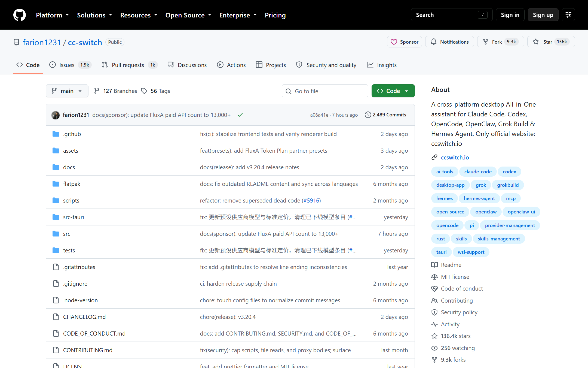Expand the Enterprise menu
The image size is (588, 368).
(x=238, y=15)
